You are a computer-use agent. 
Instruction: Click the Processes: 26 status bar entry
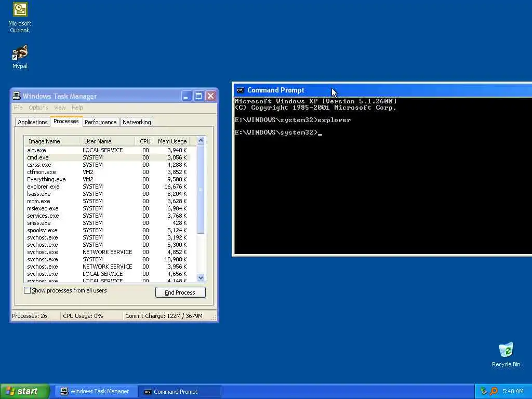click(x=35, y=316)
